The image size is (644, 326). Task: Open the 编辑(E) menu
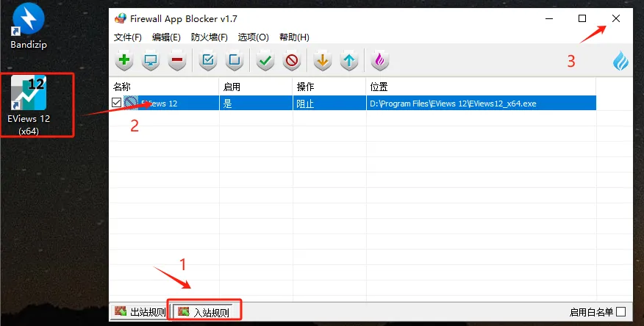166,37
